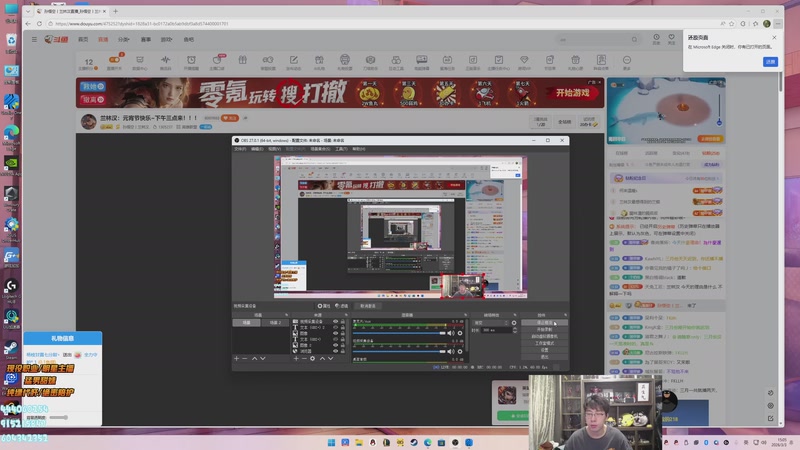Click the start game button on banner
Viewport: 800px width, 450px height.
pos(572,93)
